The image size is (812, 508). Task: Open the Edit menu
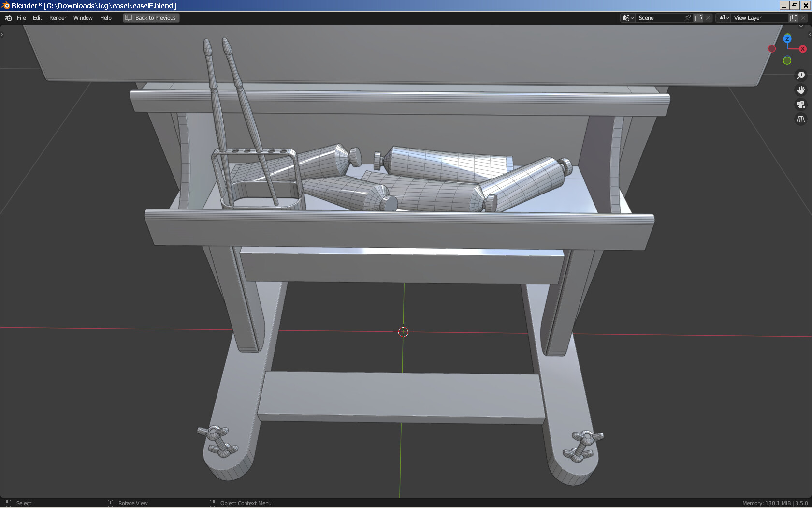(x=37, y=18)
